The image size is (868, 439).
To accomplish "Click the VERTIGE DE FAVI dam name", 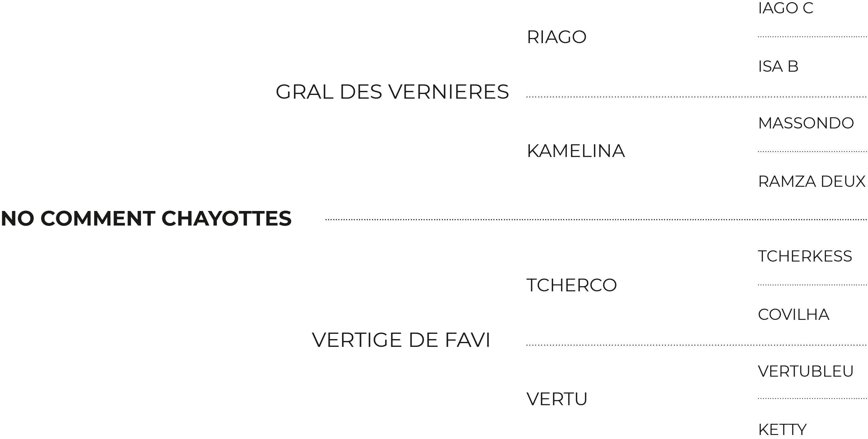I will [x=401, y=340].
